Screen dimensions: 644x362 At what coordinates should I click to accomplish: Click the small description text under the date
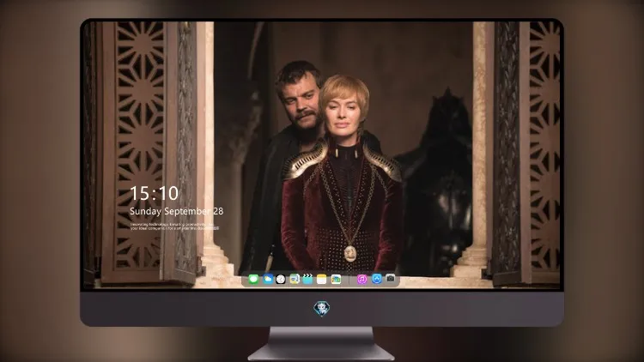174,226
